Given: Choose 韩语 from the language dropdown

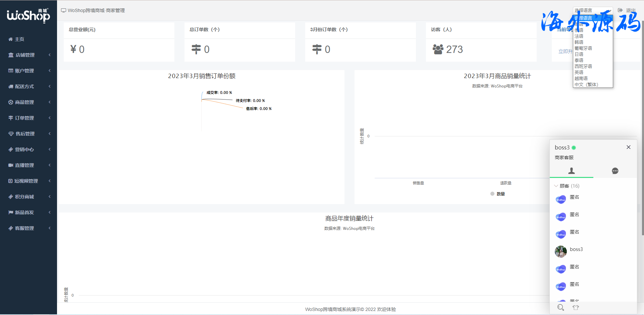Looking at the screenshot, I should (579, 42).
